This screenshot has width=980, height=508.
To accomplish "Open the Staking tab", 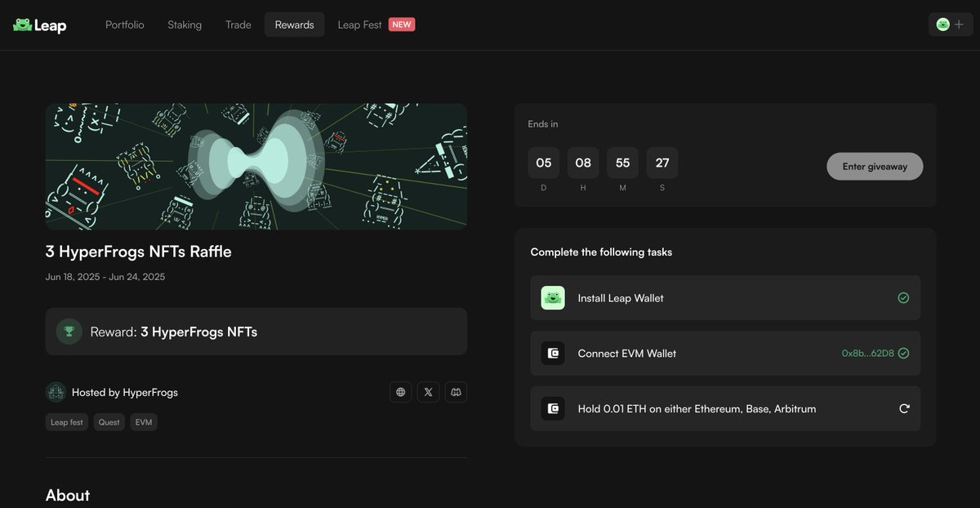I will [x=185, y=25].
